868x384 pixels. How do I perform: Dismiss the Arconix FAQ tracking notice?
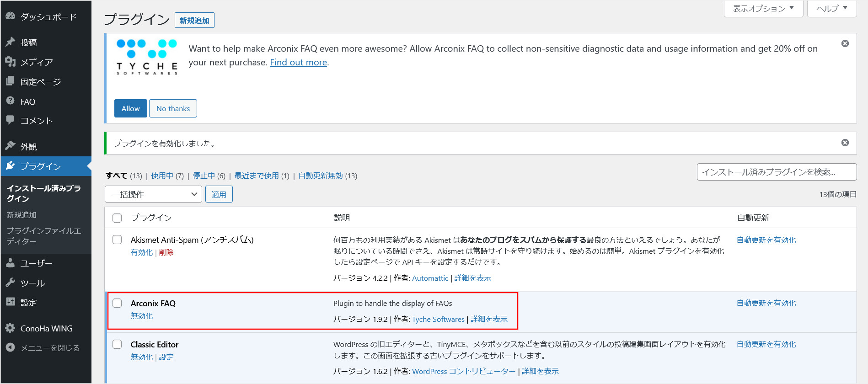coord(845,43)
